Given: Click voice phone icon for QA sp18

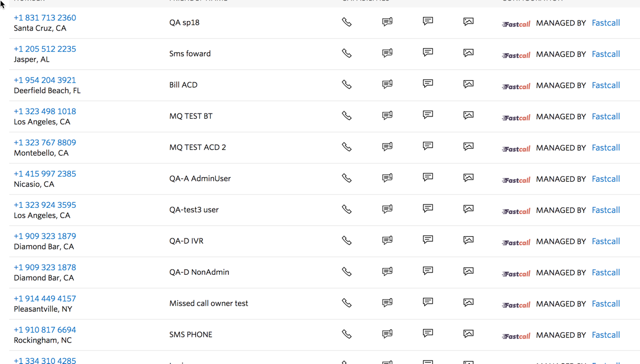Looking at the screenshot, I should click(x=346, y=22).
